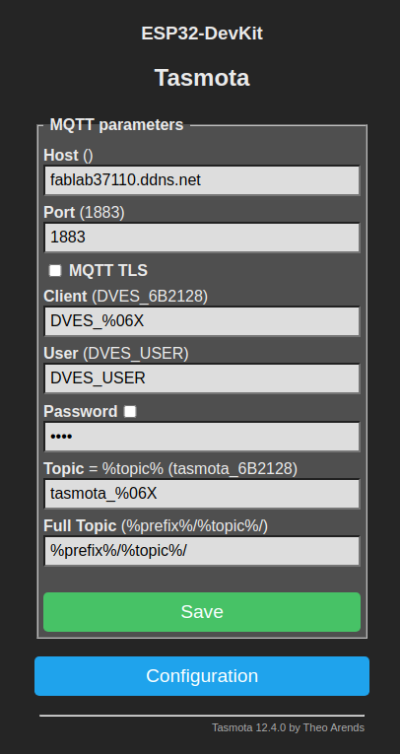Click the Host label text
The width and height of the screenshot is (400, 754).
click(61, 155)
